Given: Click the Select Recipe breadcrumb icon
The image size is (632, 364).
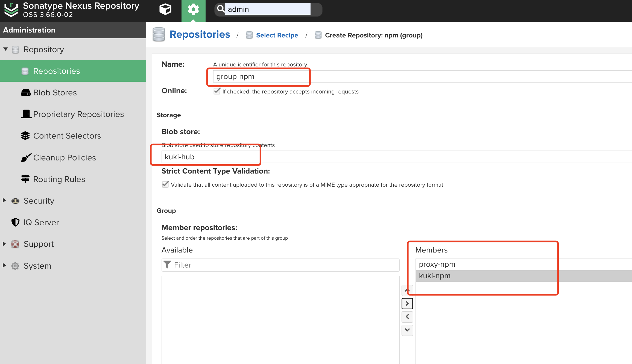Looking at the screenshot, I should click(x=249, y=35).
